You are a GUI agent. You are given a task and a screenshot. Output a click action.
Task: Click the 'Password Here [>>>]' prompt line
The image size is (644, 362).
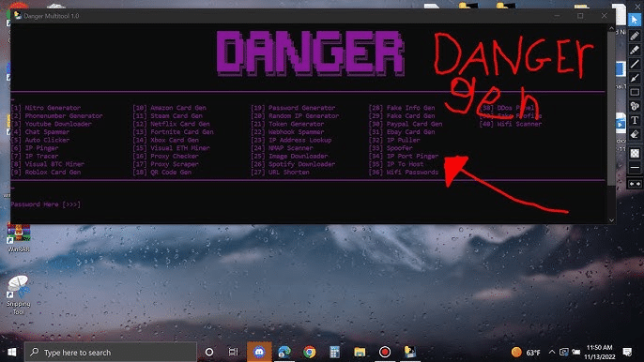point(46,204)
